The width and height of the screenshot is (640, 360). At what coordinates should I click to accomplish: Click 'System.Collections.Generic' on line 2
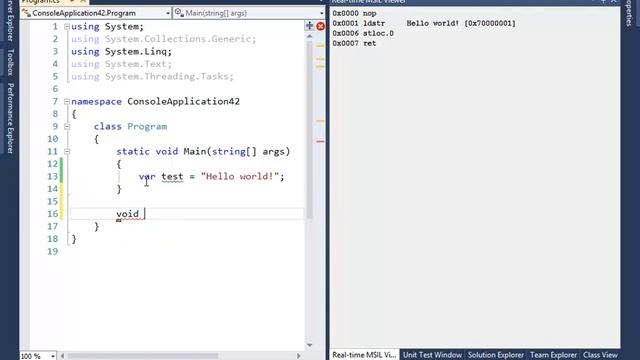(178, 39)
